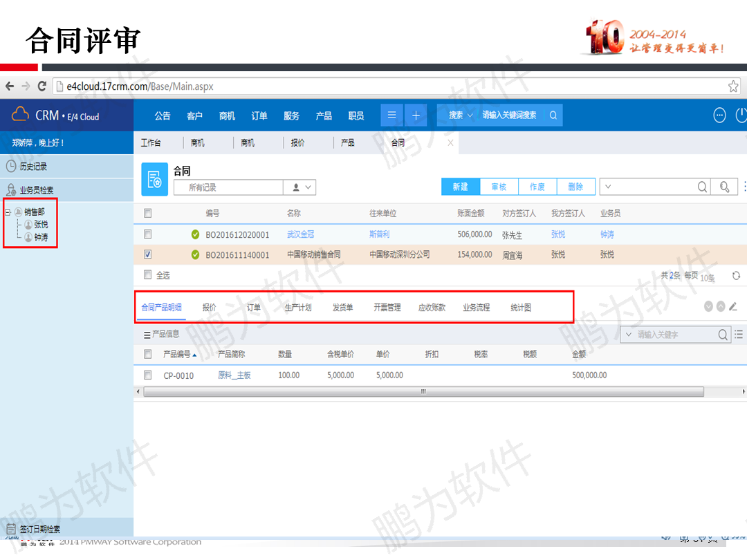Select 张悦 in the sales tree
747x560 pixels.
point(41,224)
